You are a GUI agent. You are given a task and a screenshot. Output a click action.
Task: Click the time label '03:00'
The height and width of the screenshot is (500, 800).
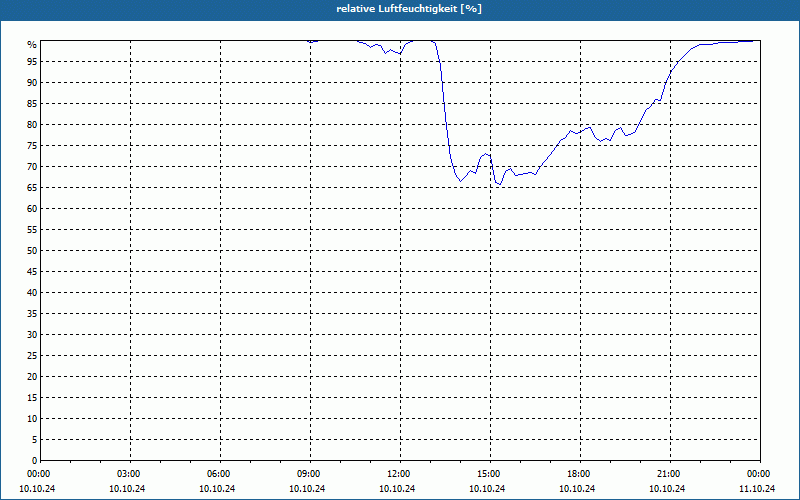(130, 474)
